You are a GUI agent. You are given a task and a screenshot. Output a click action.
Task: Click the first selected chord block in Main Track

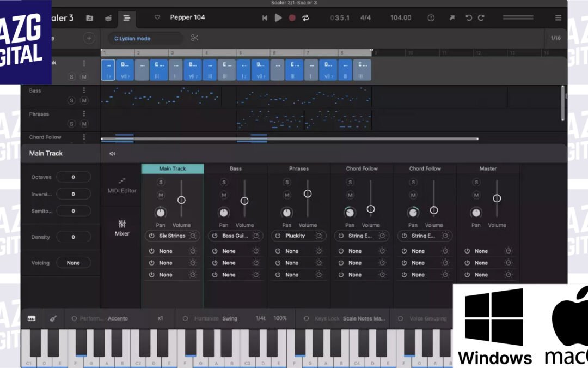coord(108,70)
